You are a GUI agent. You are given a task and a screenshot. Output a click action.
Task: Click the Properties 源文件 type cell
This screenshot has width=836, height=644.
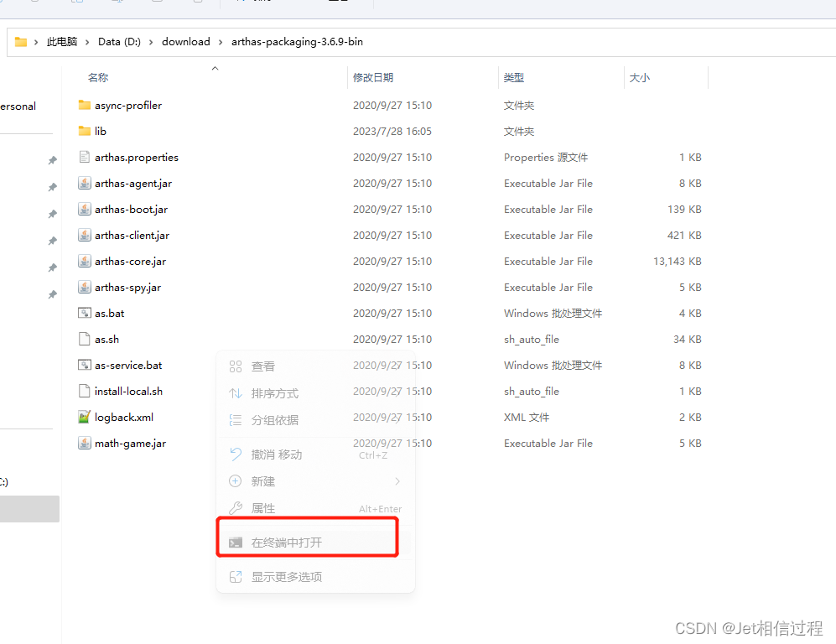click(545, 158)
